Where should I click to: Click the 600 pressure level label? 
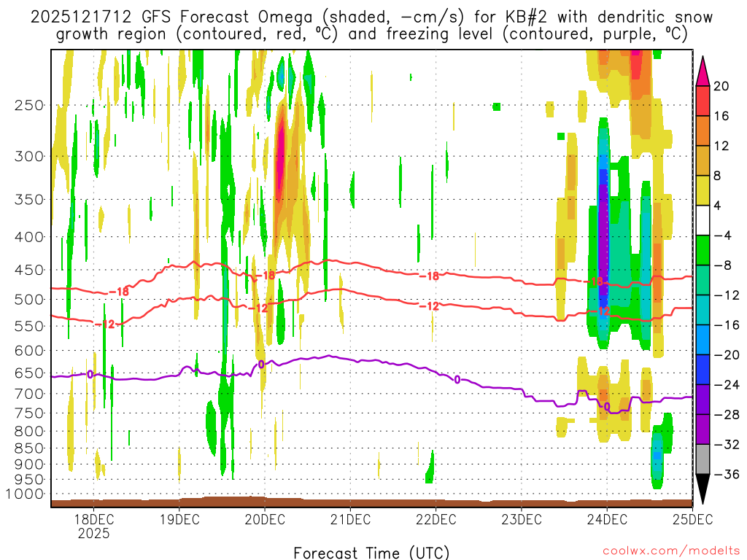[29, 351]
